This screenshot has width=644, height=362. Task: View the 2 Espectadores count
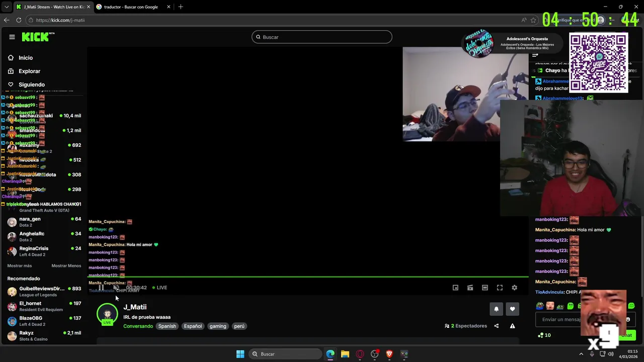(x=466, y=326)
